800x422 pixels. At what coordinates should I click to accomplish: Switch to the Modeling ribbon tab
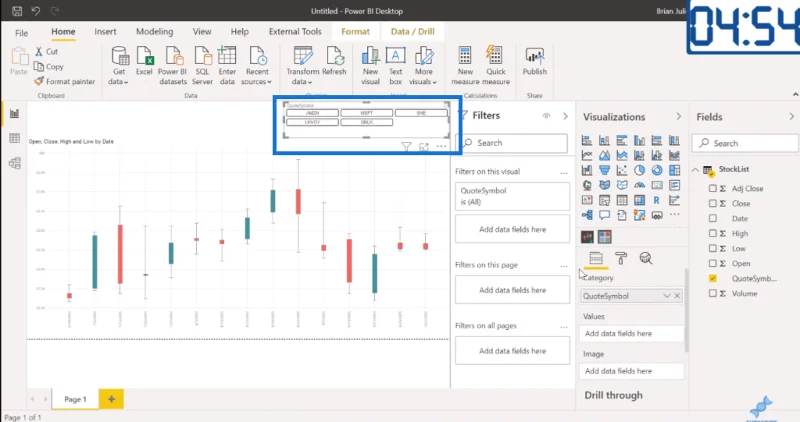click(155, 32)
